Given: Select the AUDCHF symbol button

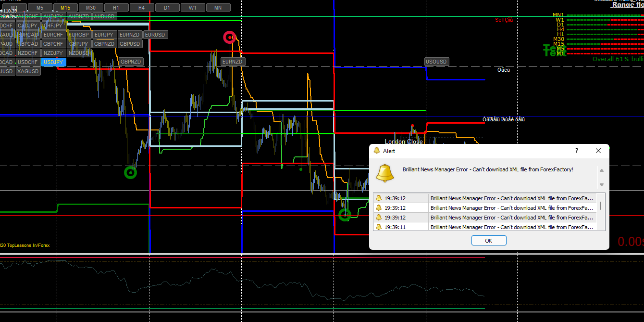Looking at the screenshot, I should tap(28, 16).
